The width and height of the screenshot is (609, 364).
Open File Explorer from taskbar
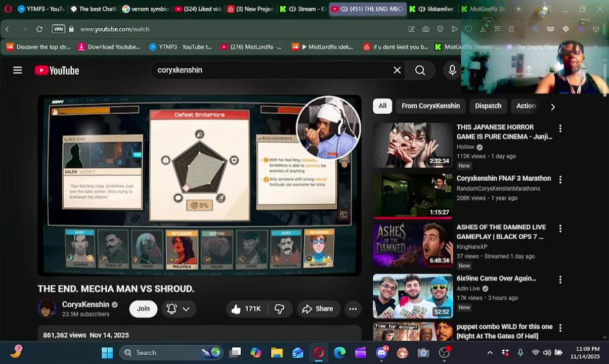tap(277, 352)
